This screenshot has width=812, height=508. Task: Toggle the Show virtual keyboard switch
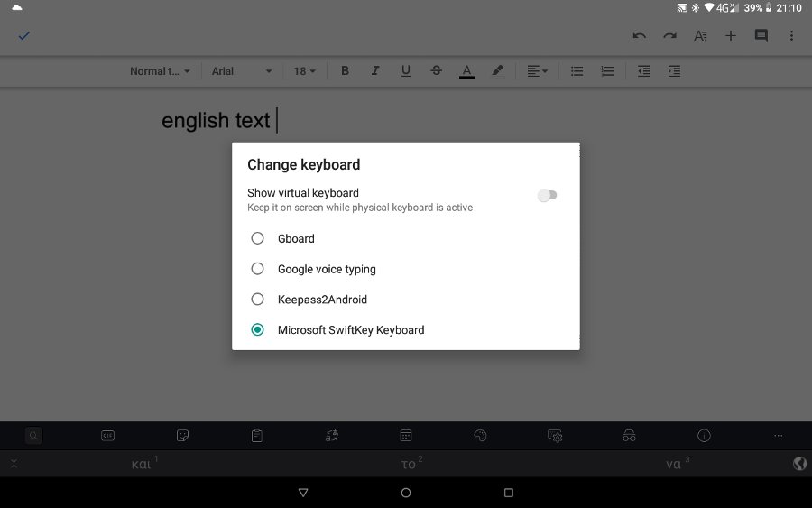547,195
